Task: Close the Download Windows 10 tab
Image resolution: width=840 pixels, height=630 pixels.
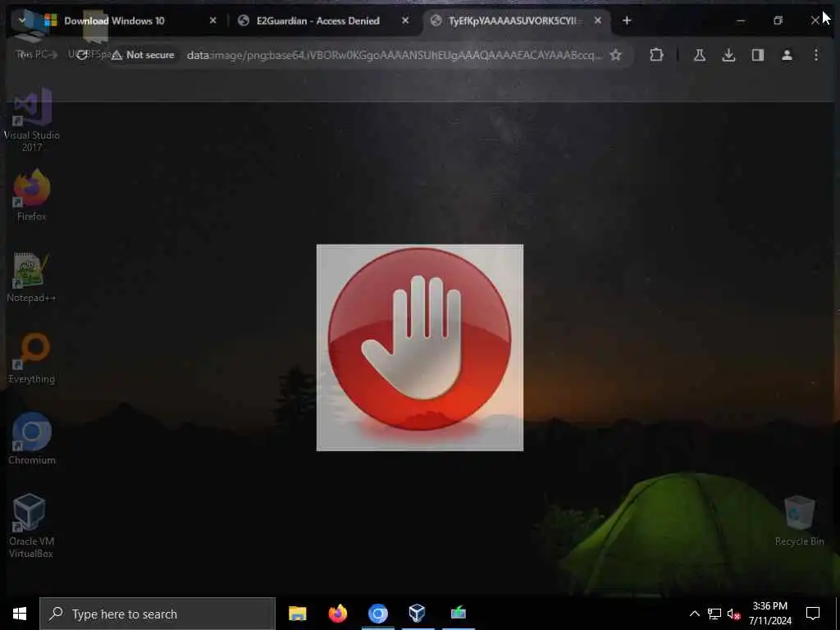Action: pos(213,21)
